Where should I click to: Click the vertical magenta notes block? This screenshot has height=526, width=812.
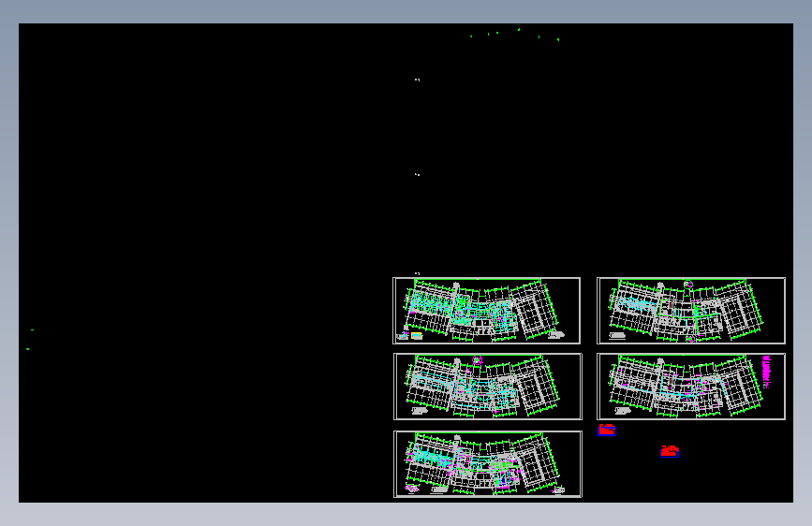(x=766, y=372)
